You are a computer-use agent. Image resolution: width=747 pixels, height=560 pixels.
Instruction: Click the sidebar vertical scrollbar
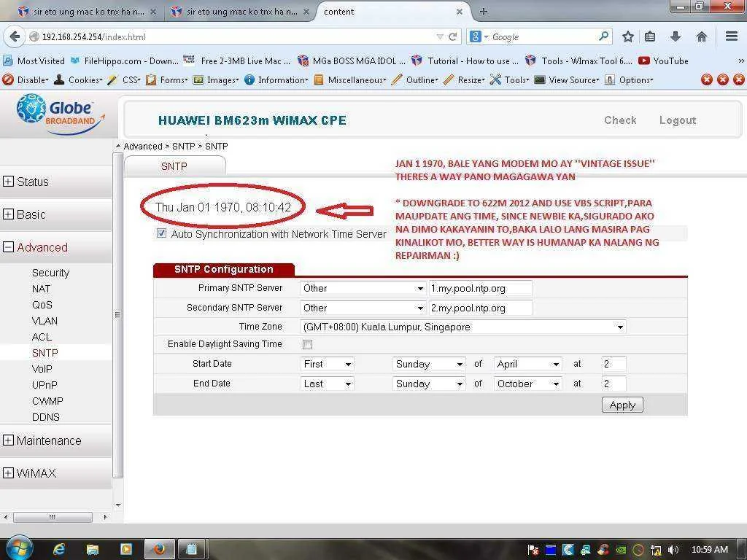117,314
